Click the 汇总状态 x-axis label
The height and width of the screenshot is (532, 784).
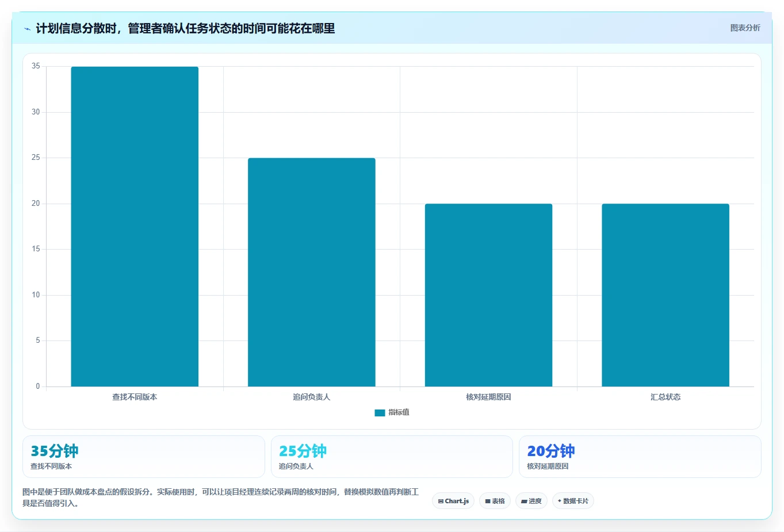(x=666, y=397)
